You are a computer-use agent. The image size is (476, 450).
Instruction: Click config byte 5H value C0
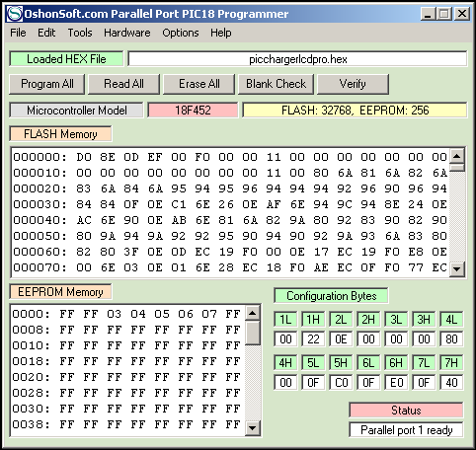coord(341,382)
